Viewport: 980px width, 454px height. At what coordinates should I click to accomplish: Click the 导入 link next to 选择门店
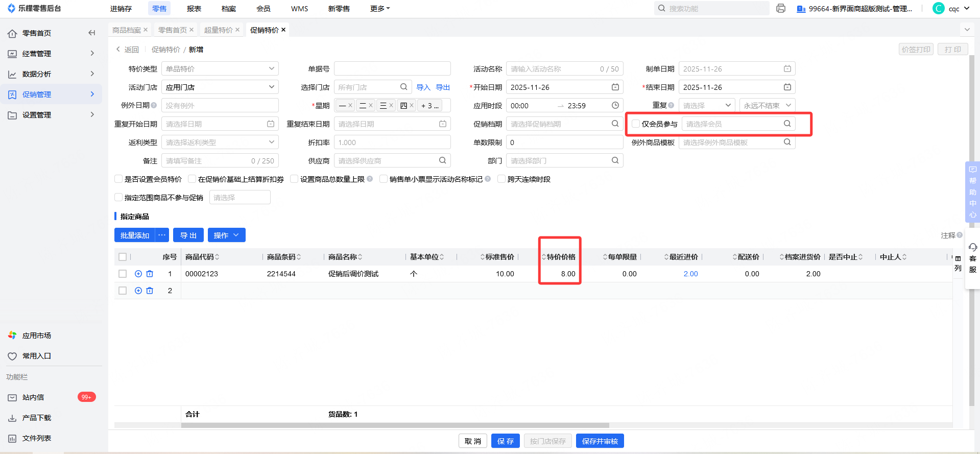[x=423, y=87]
